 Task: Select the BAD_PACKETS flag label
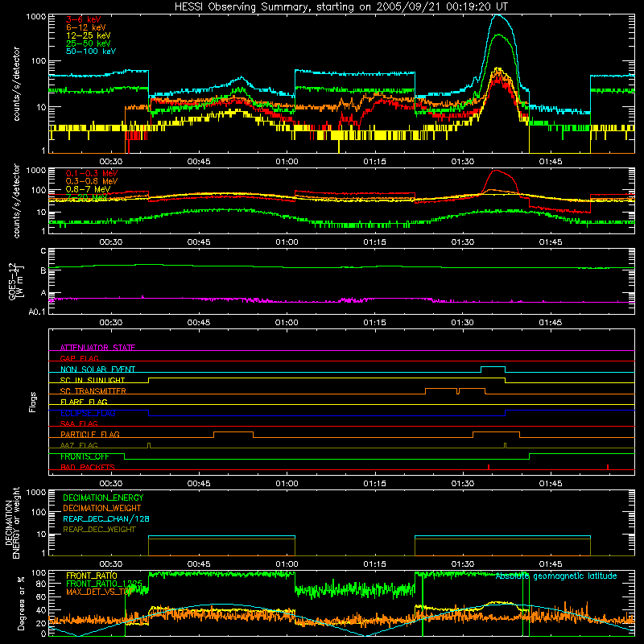coord(88,467)
